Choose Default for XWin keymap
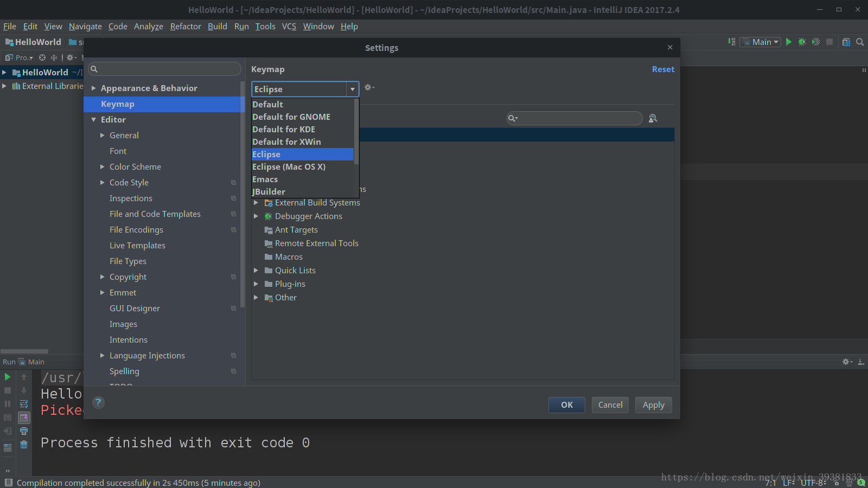The width and height of the screenshot is (868, 488). (x=303, y=142)
